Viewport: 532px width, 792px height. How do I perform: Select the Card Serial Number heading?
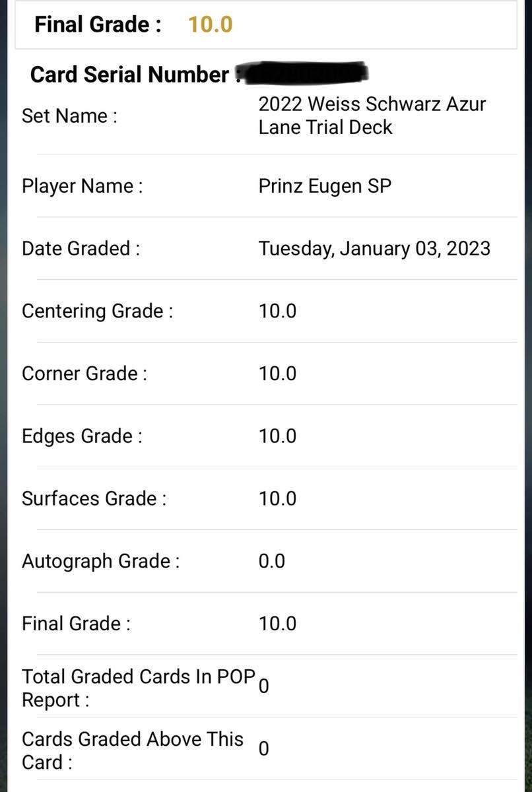click(x=129, y=75)
